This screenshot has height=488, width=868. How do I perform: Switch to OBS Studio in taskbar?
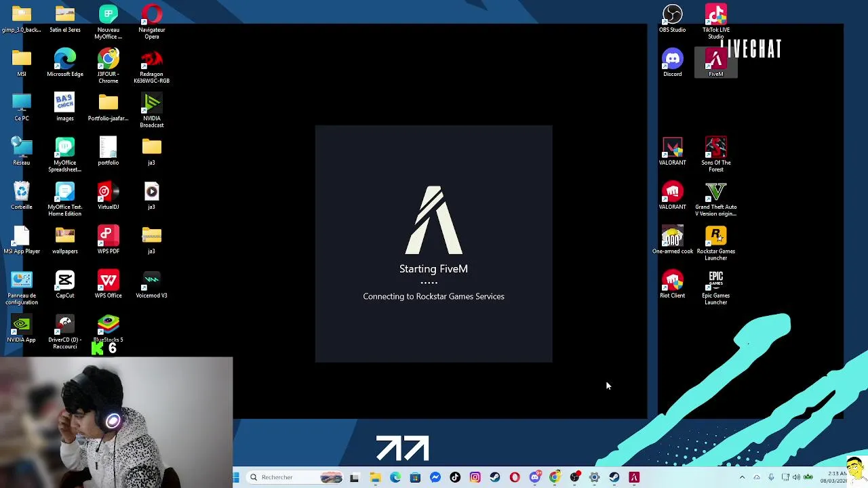[x=575, y=477]
